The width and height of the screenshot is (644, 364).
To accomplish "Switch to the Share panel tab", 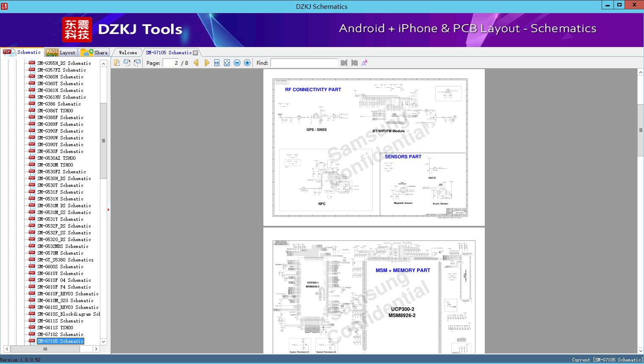I will 94,53.
